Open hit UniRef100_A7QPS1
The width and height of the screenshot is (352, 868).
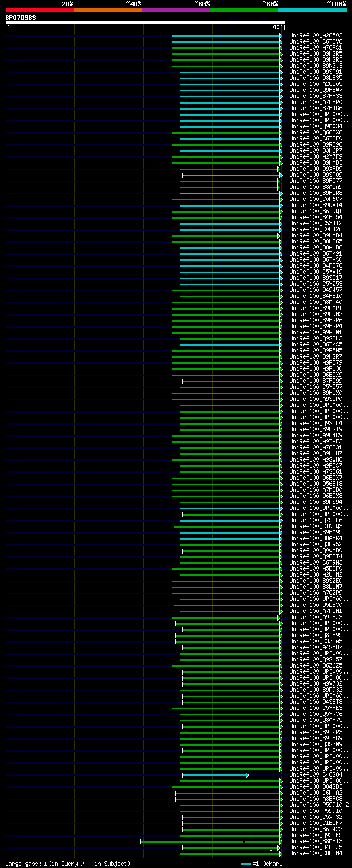pyautogui.click(x=316, y=47)
